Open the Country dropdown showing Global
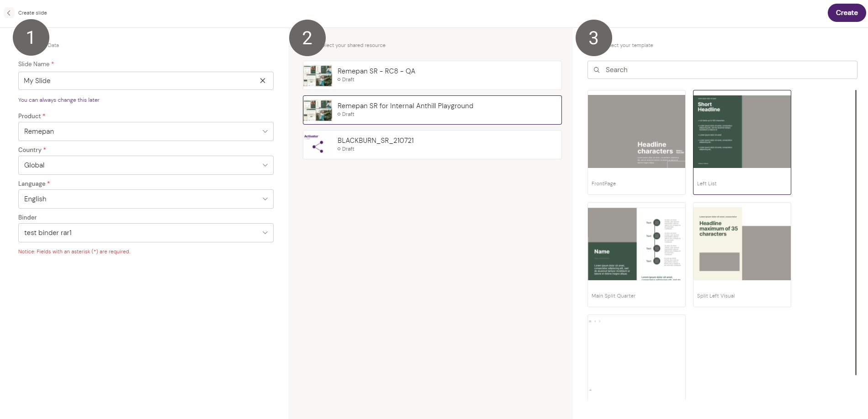868x419 pixels. click(265, 165)
